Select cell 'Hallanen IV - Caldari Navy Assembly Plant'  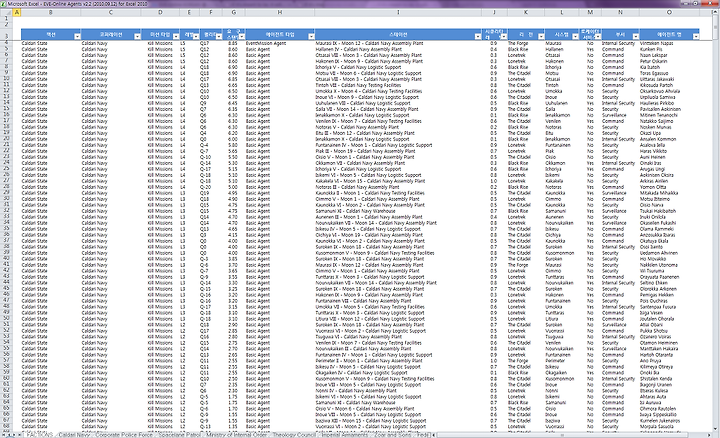(x=398, y=49)
